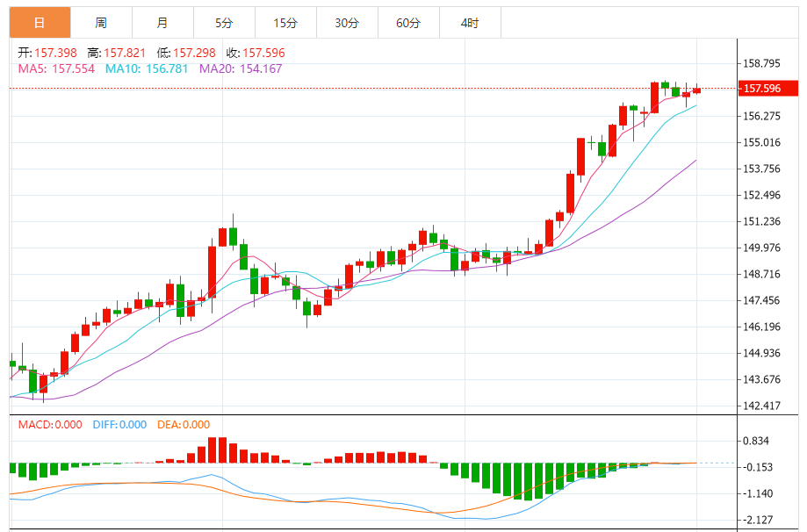Click the 153.756 price axis label
This screenshot has width=807, height=532.
point(761,169)
